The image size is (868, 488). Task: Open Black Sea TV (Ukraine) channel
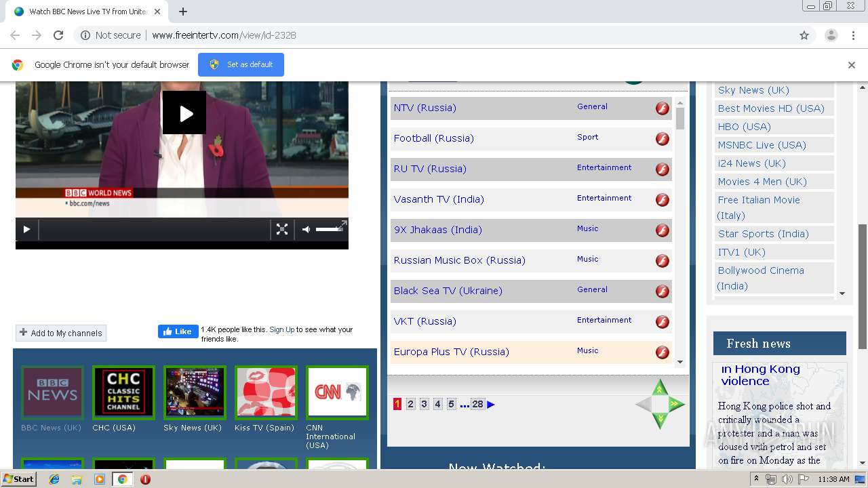pyautogui.click(x=448, y=291)
